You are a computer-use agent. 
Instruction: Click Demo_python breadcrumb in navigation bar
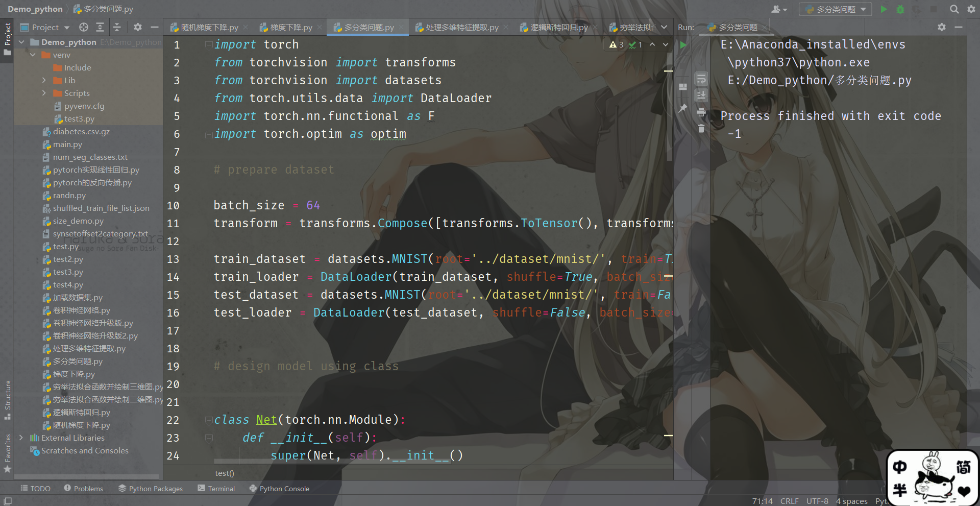(x=35, y=9)
